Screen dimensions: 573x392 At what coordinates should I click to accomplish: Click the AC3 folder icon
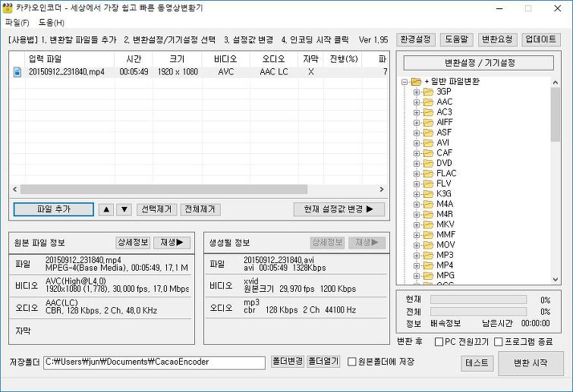click(x=428, y=112)
